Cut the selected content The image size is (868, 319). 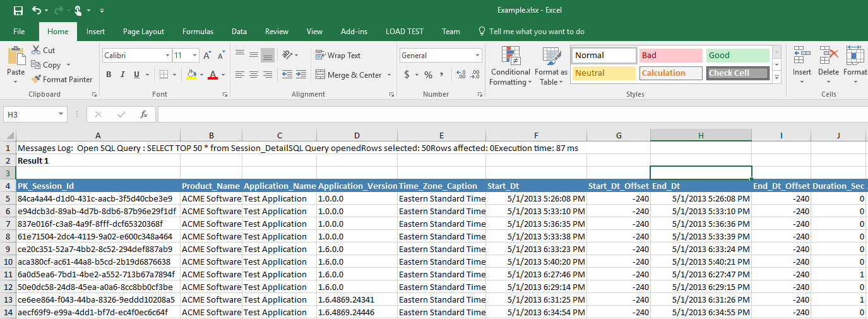43,50
